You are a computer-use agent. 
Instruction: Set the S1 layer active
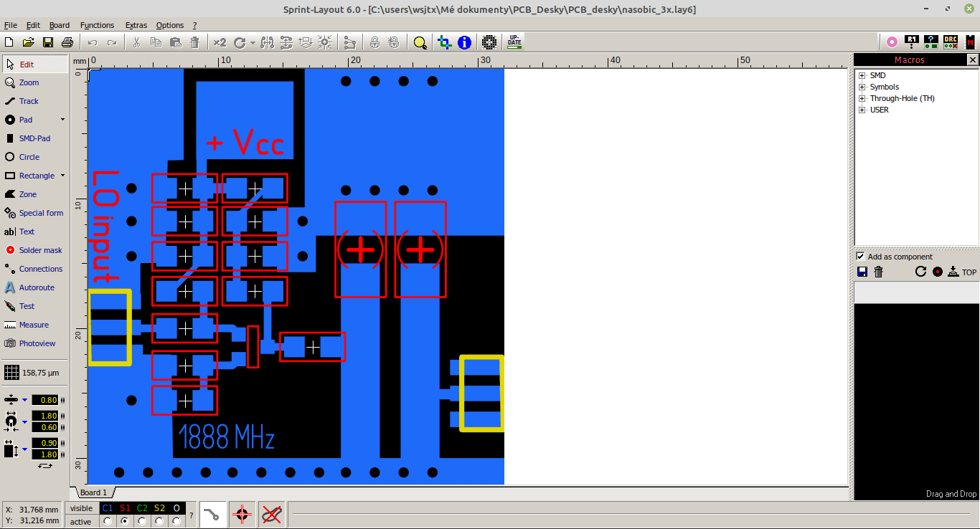point(124,521)
